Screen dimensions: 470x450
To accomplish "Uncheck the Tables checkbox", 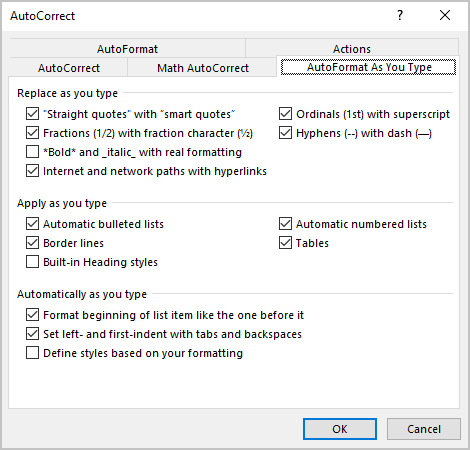I will point(285,243).
